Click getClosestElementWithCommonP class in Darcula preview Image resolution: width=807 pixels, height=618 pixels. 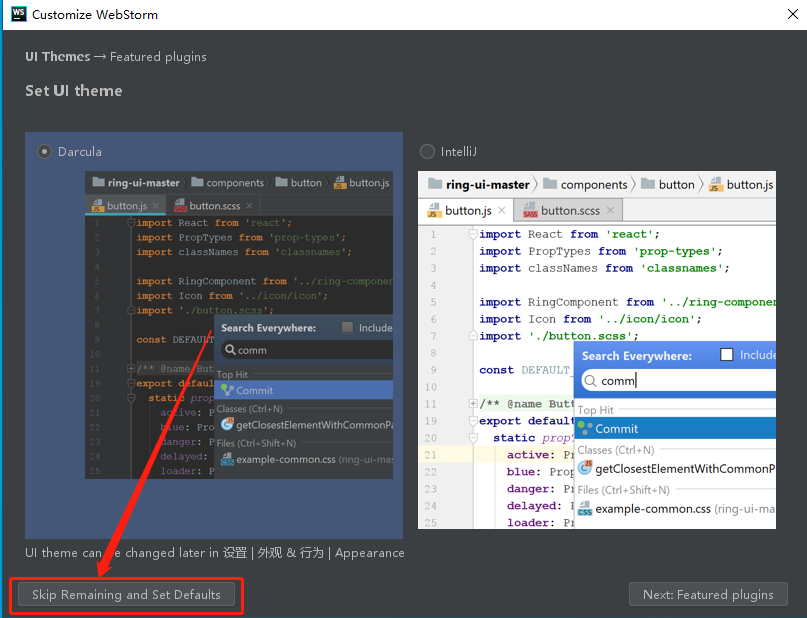click(x=314, y=425)
